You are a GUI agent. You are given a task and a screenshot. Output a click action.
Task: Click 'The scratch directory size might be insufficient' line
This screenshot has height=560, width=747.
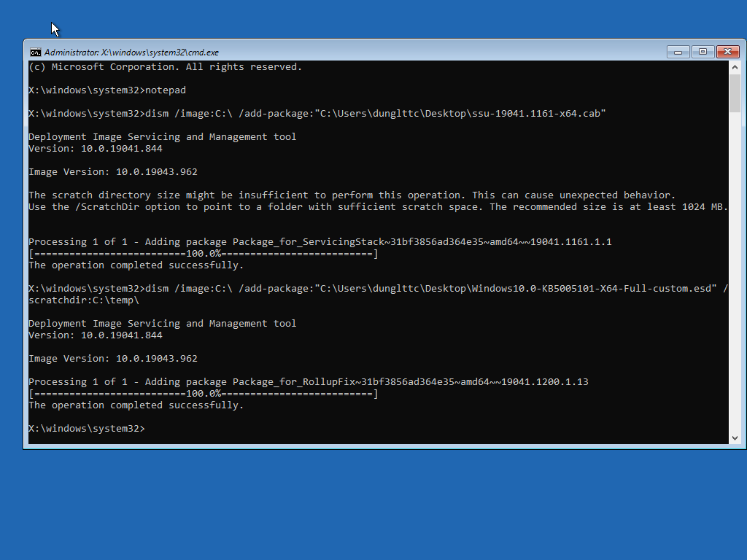pyautogui.click(x=352, y=195)
